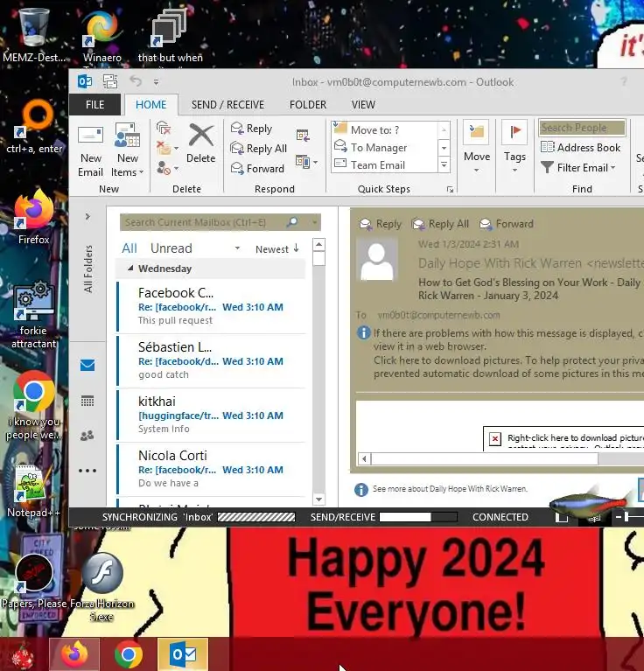Open the Nicola Corti email
The width and height of the screenshot is (644, 671).
pyautogui.click(x=211, y=470)
